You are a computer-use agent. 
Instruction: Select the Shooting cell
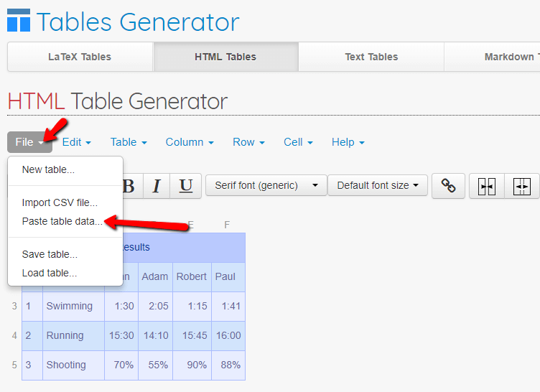pyautogui.click(x=73, y=365)
